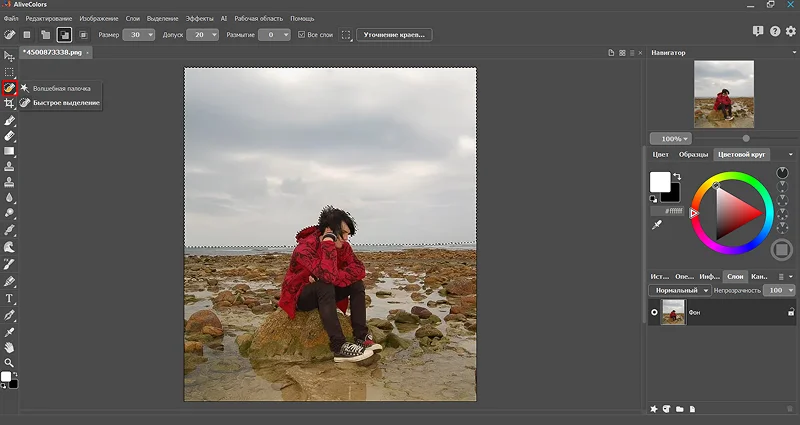Switch to the Слои tab
Screen dimensions: 800x425
[x=735, y=276]
